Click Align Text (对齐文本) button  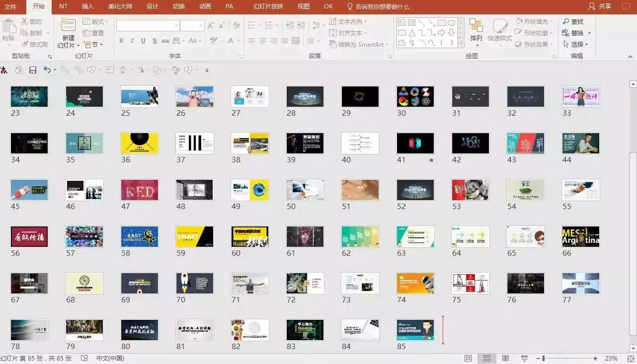[x=348, y=33]
